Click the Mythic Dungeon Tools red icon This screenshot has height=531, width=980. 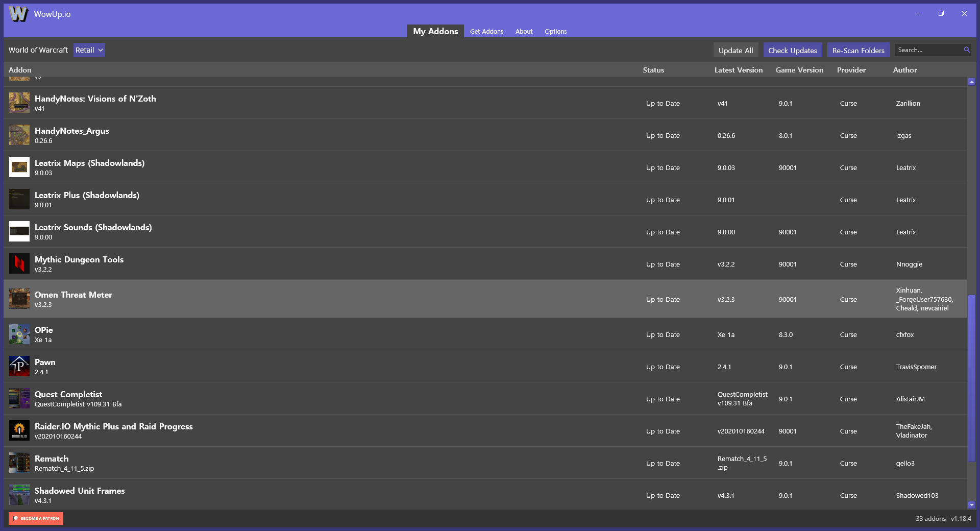(x=19, y=263)
